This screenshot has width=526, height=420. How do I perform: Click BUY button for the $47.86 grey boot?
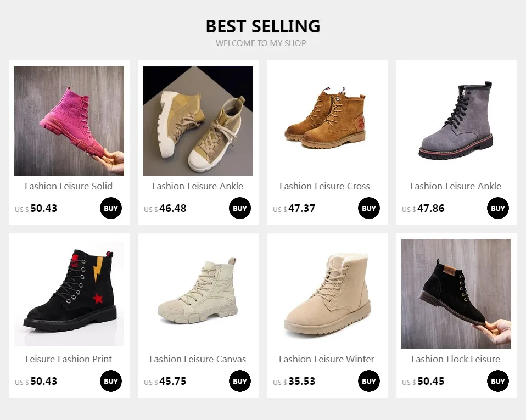coord(498,208)
